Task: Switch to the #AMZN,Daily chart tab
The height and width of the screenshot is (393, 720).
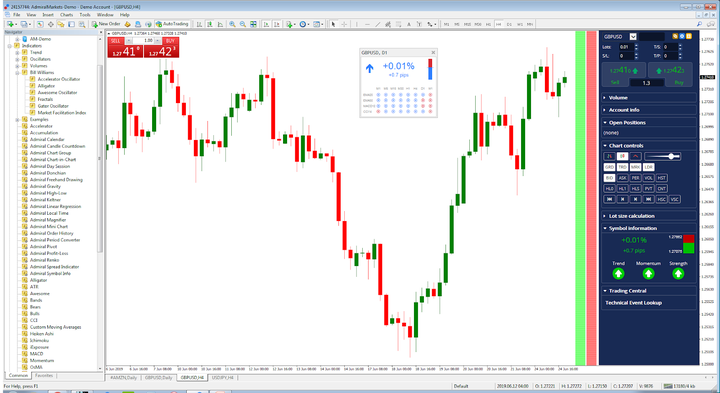Action: (124, 378)
